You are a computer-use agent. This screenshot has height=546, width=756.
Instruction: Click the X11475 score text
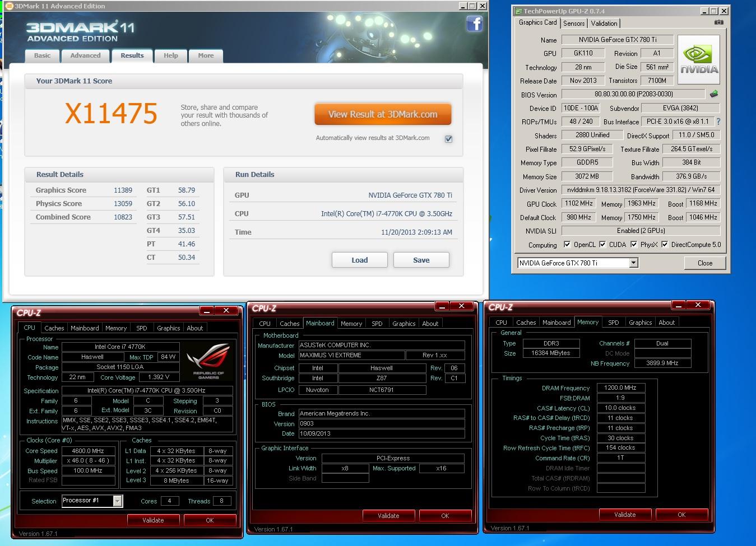(111, 113)
